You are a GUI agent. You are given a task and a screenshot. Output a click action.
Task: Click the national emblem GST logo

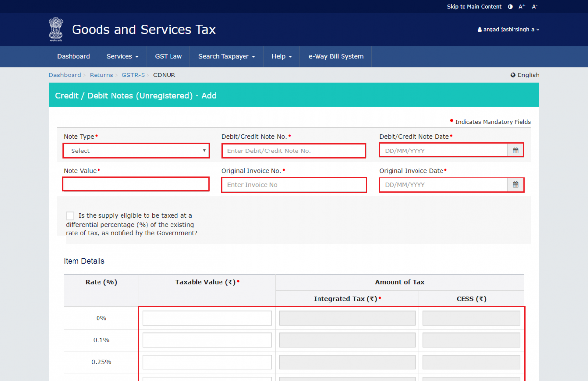tap(55, 29)
